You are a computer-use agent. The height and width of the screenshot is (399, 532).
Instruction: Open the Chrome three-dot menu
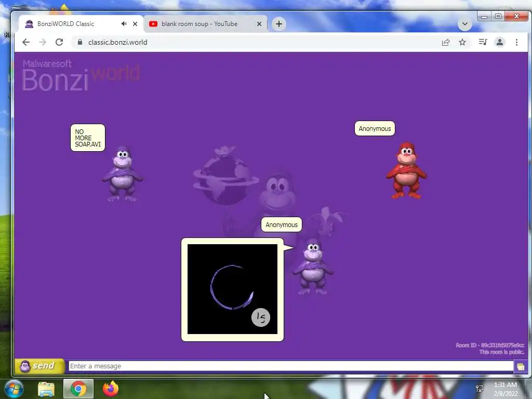516,42
